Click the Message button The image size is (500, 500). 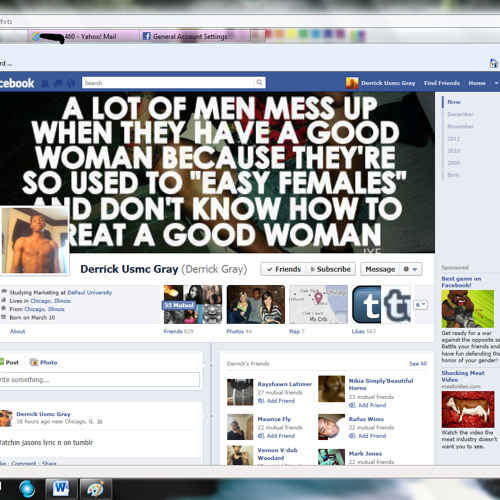[x=380, y=269]
